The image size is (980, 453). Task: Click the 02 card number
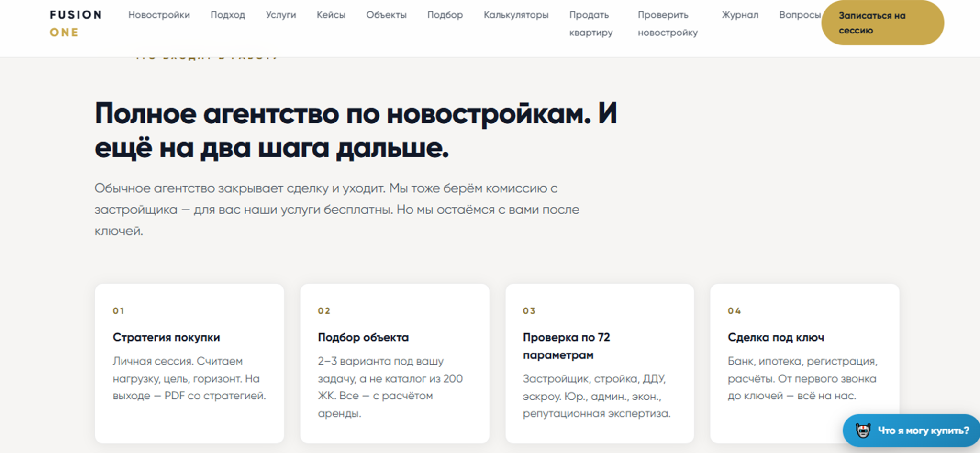[324, 311]
